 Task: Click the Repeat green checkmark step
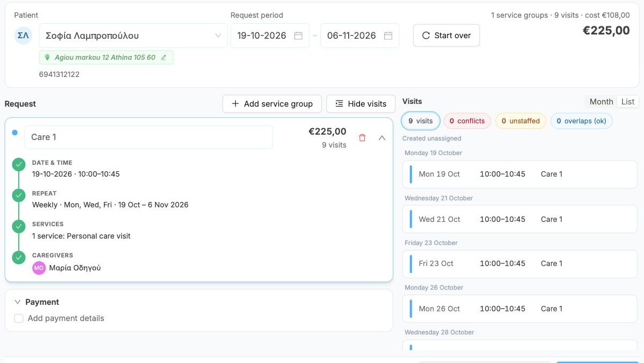[x=18, y=196]
